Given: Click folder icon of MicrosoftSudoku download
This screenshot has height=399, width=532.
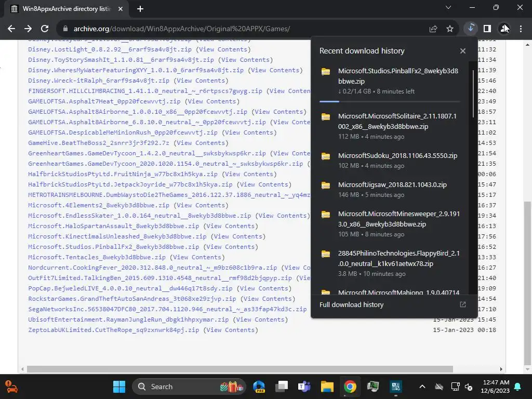Looking at the screenshot, I should 326,156.
